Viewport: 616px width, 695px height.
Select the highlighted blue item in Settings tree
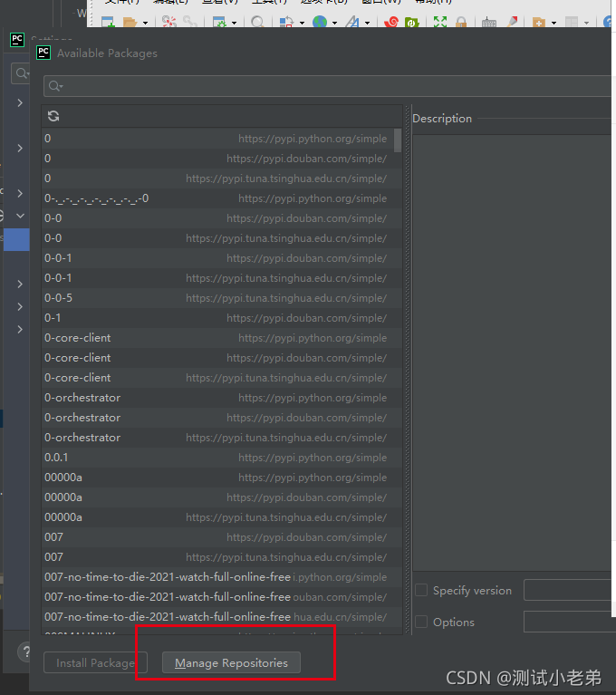click(x=16, y=239)
